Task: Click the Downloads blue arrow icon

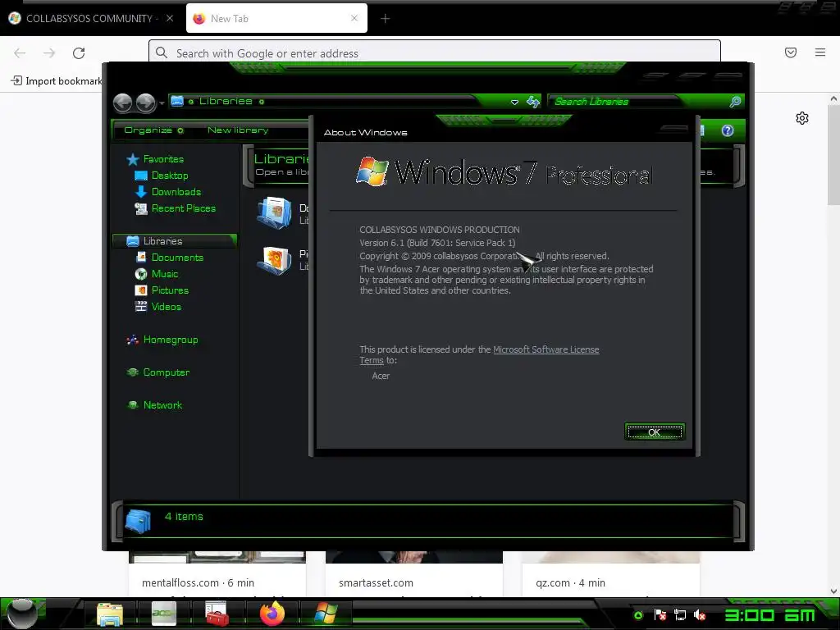Action: click(x=141, y=192)
